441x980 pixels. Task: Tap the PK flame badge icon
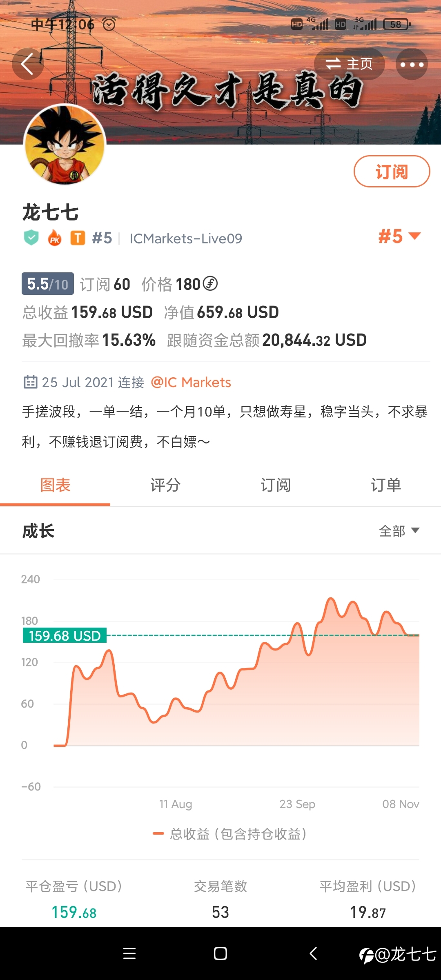pos(55,238)
